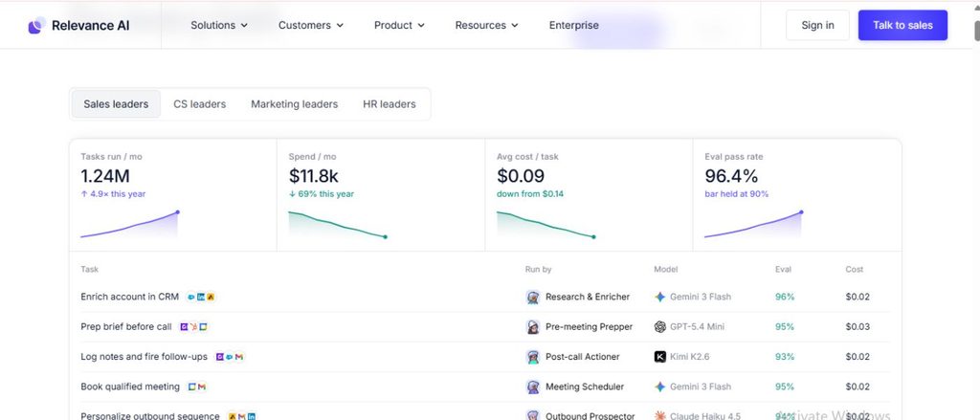Click the OpenAI icon beside GPT-5.4 Mini

click(660, 327)
